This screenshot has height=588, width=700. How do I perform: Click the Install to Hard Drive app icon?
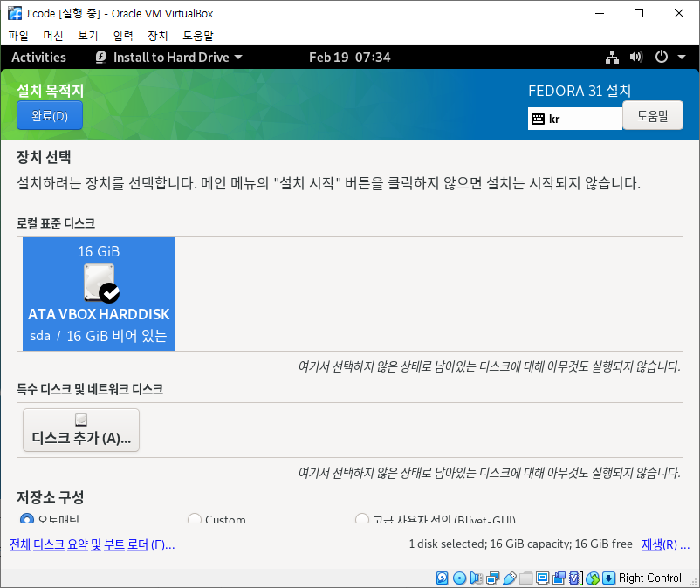pyautogui.click(x=101, y=57)
